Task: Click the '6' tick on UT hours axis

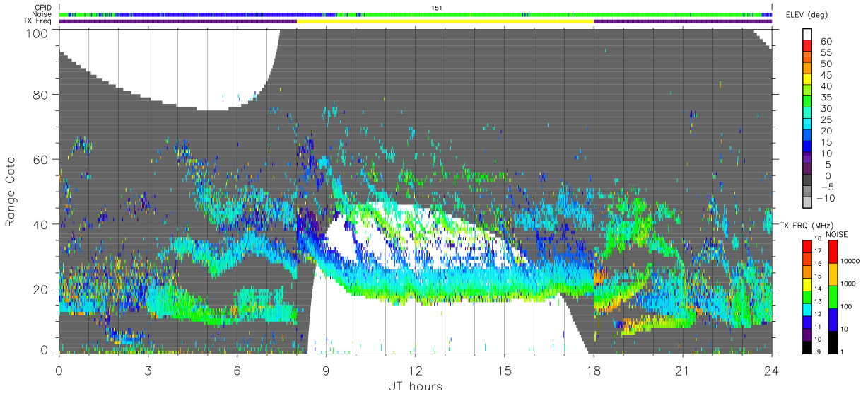Action: coord(237,371)
